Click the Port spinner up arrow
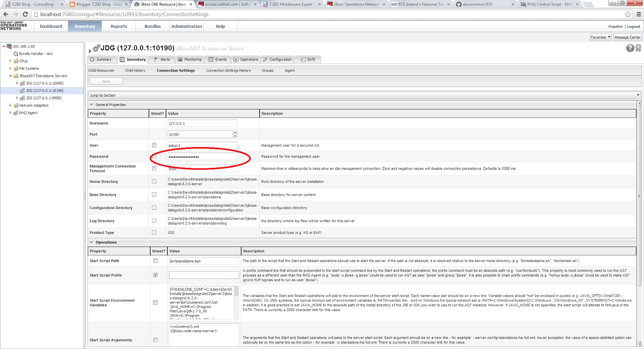The height and width of the screenshot is (349, 644). [235, 132]
